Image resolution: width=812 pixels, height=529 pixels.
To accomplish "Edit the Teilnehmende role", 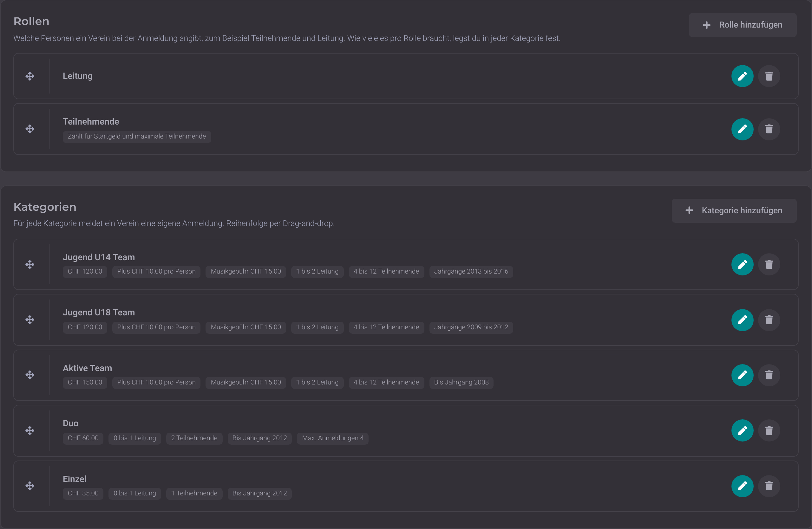I will pyautogui.click(x=742, y=129).
